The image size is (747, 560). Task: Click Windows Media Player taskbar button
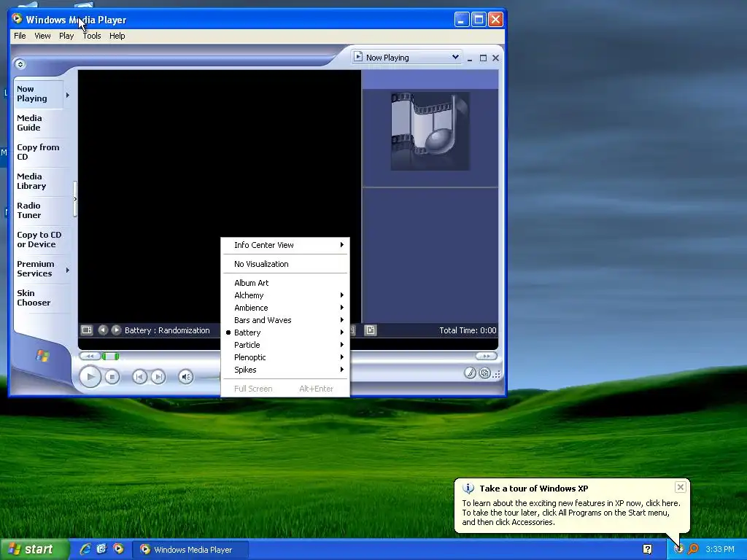190,550
